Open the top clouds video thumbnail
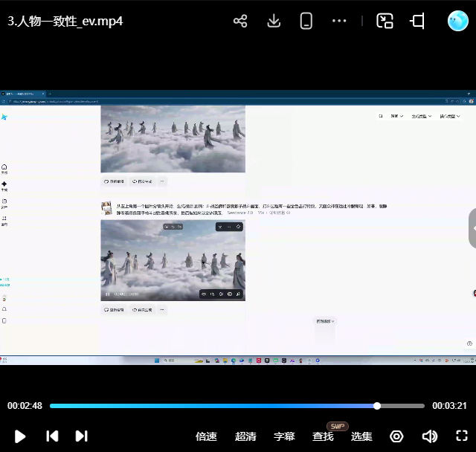This screenshot has width=476, height=452. 173,139
